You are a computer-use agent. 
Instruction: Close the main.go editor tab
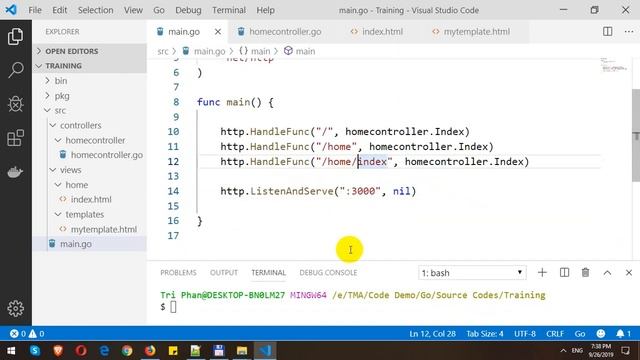218,31
